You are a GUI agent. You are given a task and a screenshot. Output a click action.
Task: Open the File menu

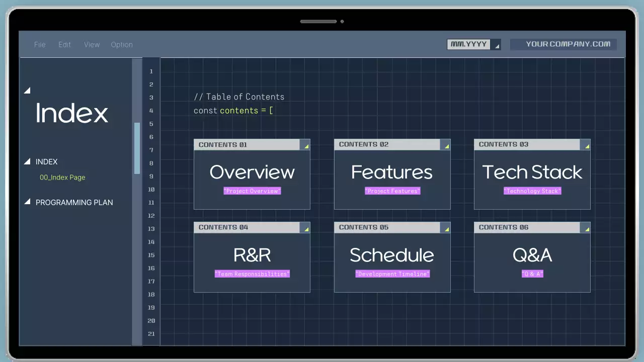[40, 44]
